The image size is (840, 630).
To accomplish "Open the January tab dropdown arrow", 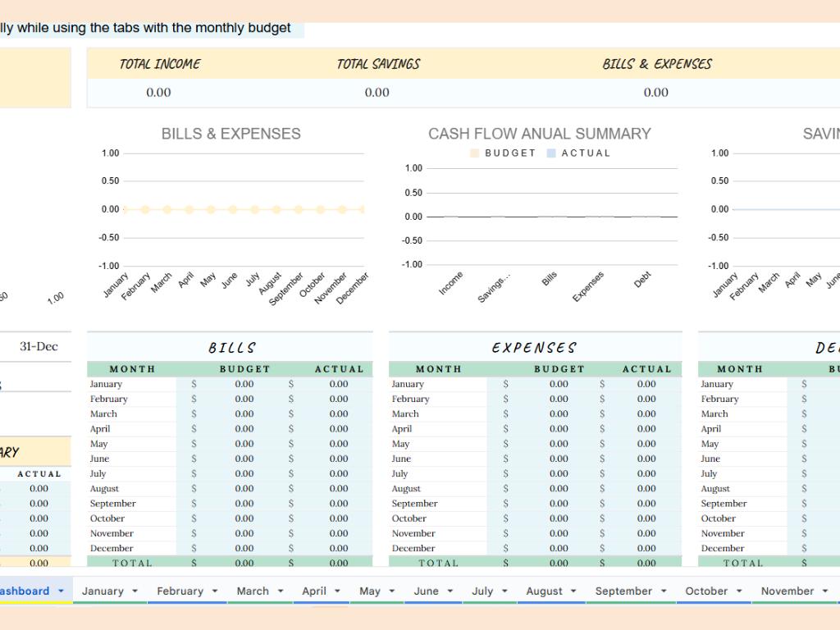I will tap(135, 591).
